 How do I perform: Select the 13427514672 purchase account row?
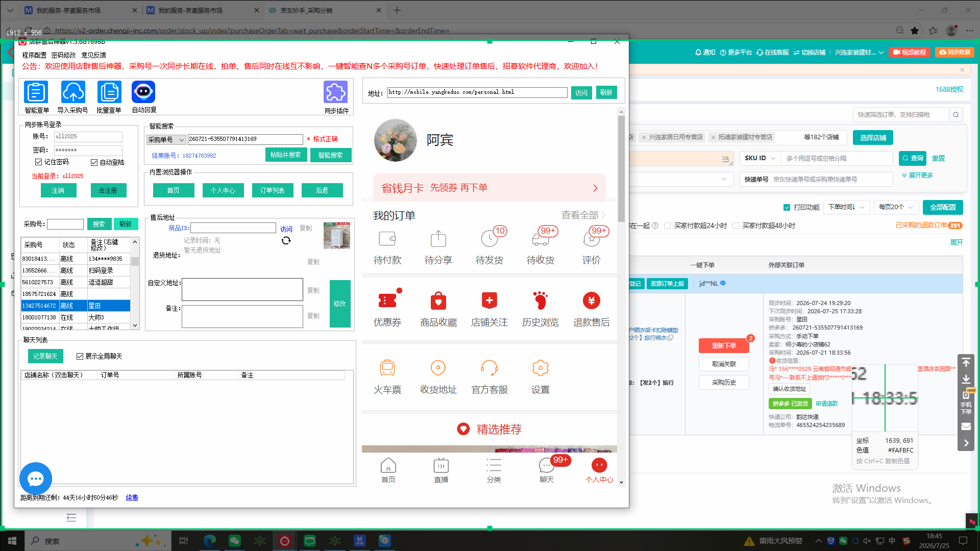tap(76, 306)
